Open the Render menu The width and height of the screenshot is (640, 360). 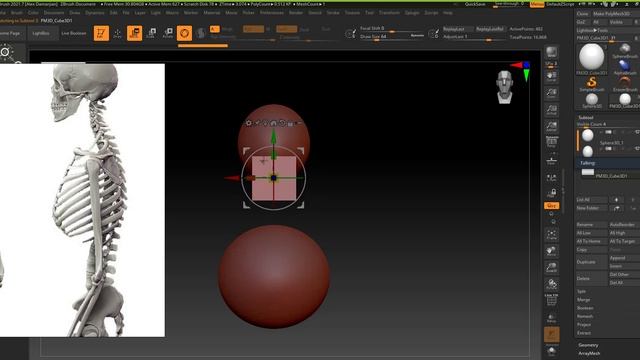(x=296, y=13)
